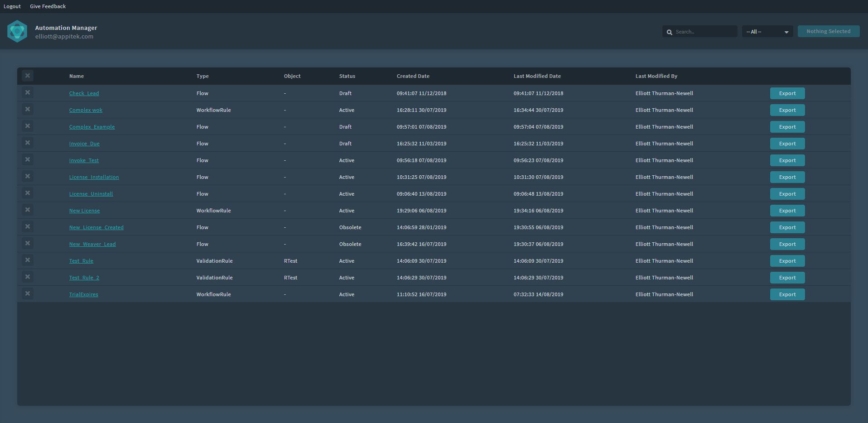The image size is (868, 423).
Task: Click the Type column header
Action: 203,76
